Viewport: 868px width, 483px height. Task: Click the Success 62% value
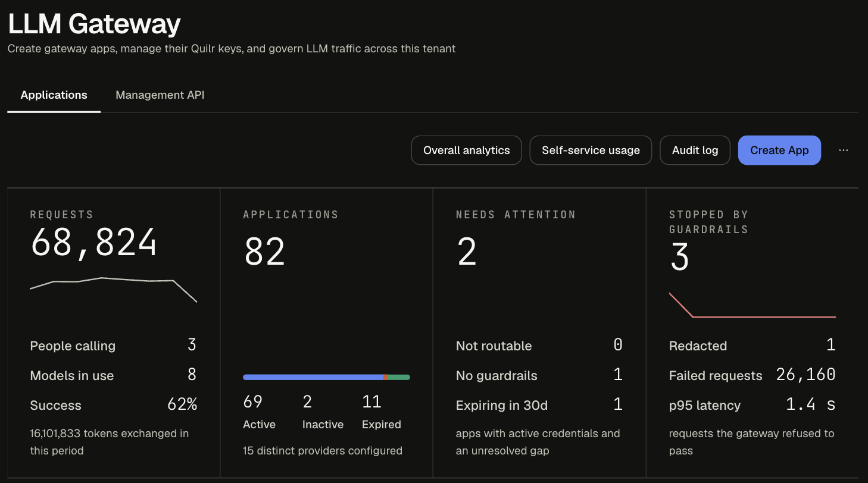click(182, 405)
